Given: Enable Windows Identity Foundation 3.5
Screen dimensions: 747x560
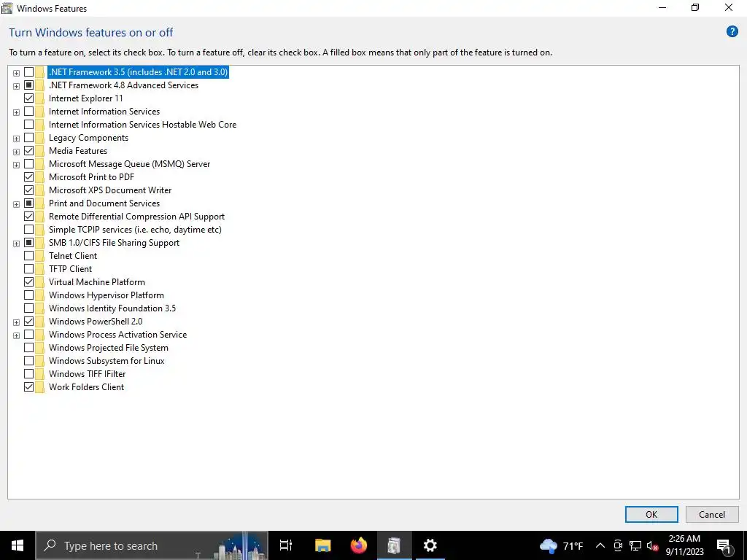Looking at the screenshot, I should click(28, 308).
